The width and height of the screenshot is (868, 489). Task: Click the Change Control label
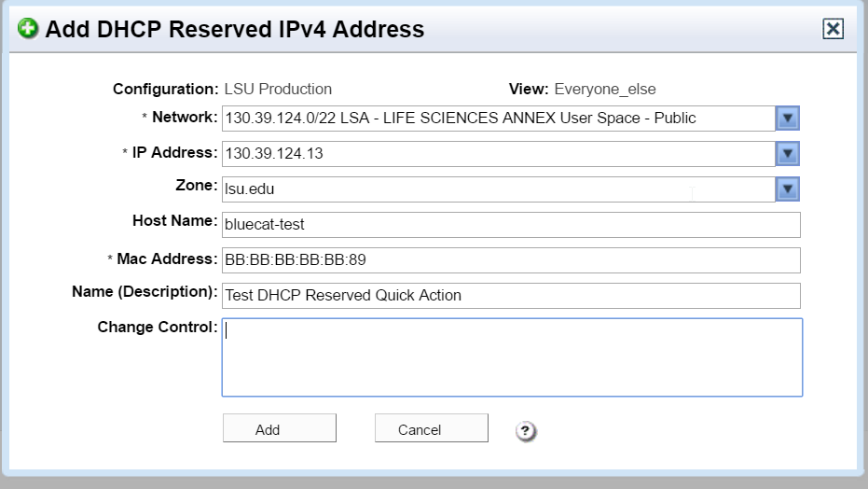point(158,327)
